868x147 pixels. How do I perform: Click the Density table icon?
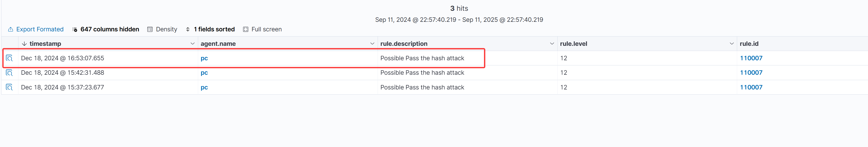[150, 29]
